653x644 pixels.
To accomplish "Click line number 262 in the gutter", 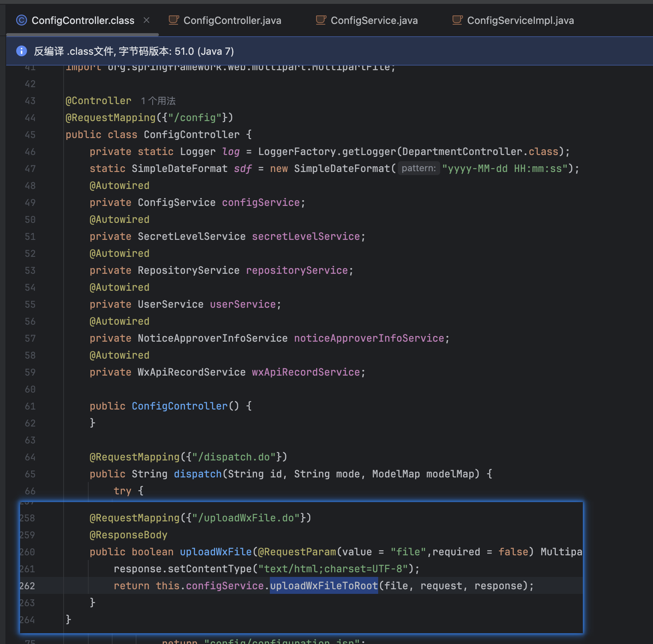I will pos(27,586).
